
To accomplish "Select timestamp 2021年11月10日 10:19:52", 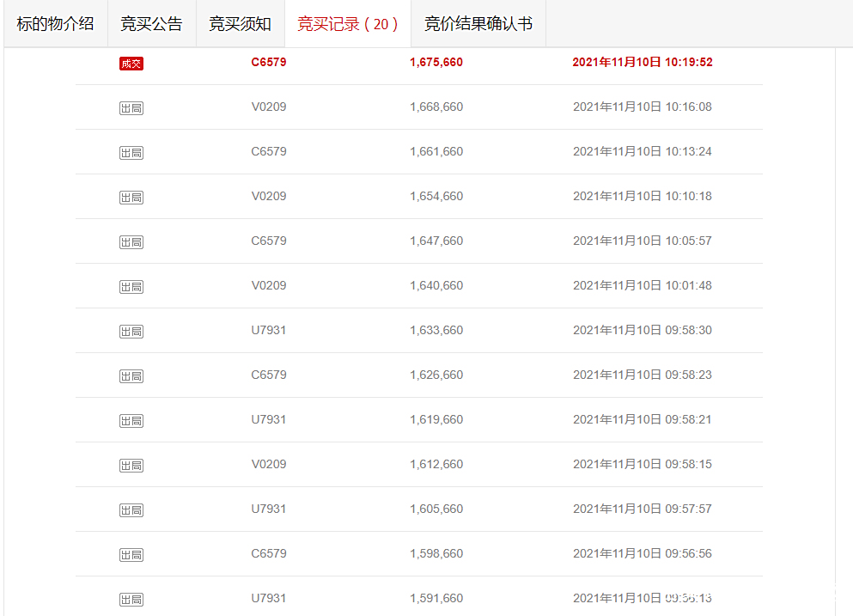I will click(x=643, y=62).
